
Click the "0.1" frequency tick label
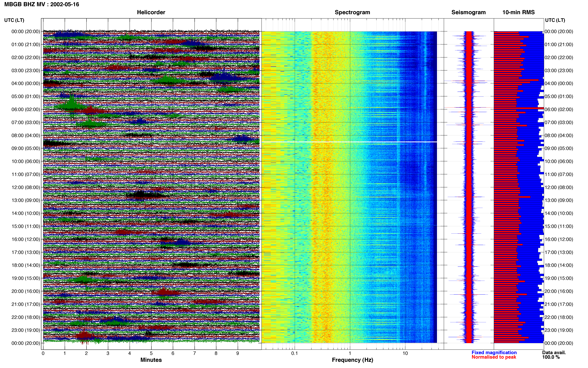tap(295, 353)
